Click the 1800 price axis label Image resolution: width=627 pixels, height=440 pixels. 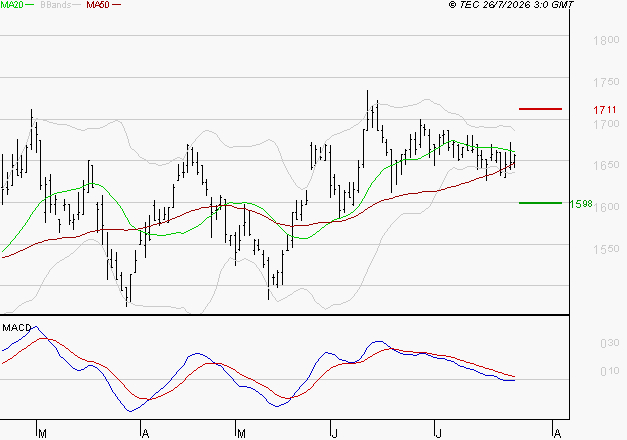pyautogui.click(x=606, y=40)
